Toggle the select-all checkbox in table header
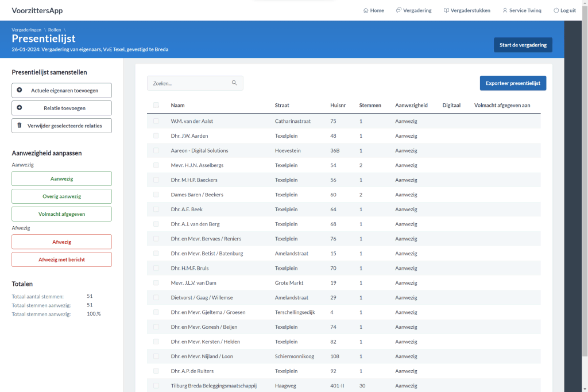The height and width of the screenshot is (392, 588). 156,105
